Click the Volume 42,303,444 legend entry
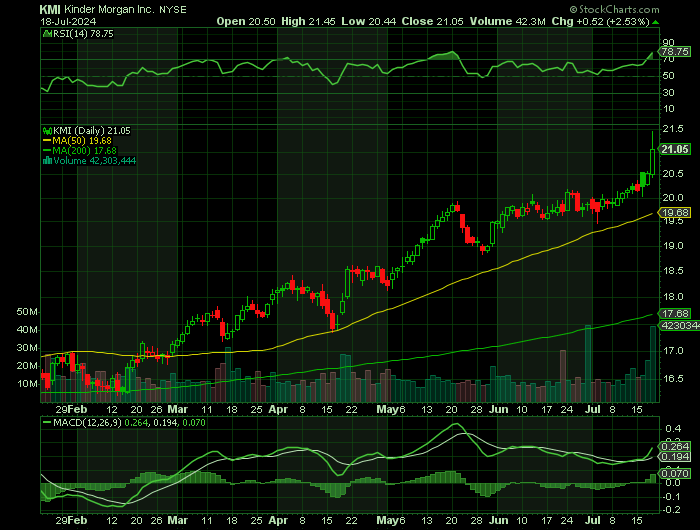This screenshot has height=530, width=700. click(x=95, y=161)
